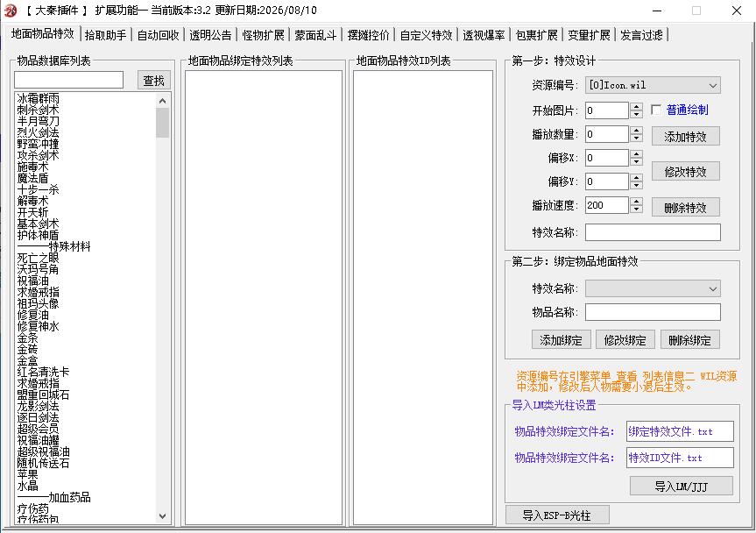Switch to the 包裹扩展 tab
Screen dimensions: 756x533
536,35
